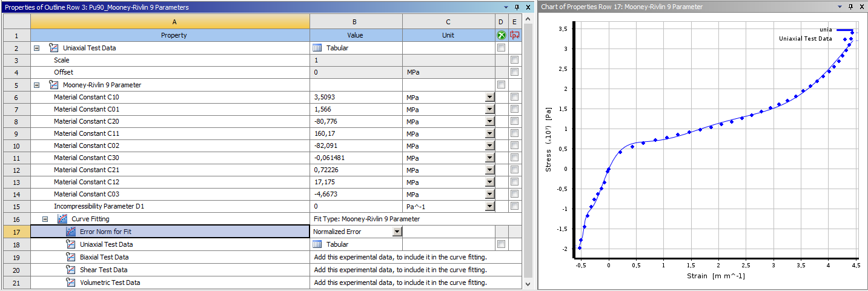The image size is (868, 291).
Task: Click the Material Constant C02 value -82,091
Action: (x=356, y=145)
